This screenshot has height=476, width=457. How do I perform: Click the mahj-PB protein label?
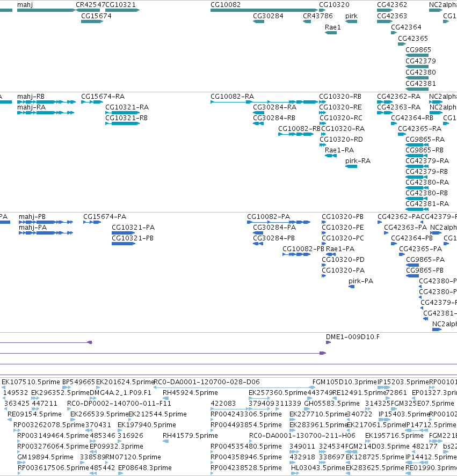32,217
